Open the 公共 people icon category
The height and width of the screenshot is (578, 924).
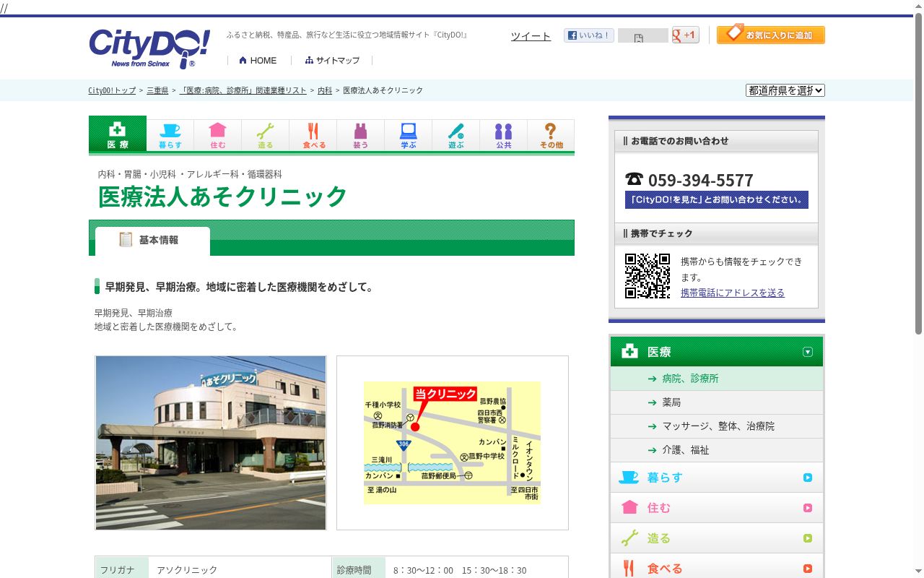click(x=504, y=135)
